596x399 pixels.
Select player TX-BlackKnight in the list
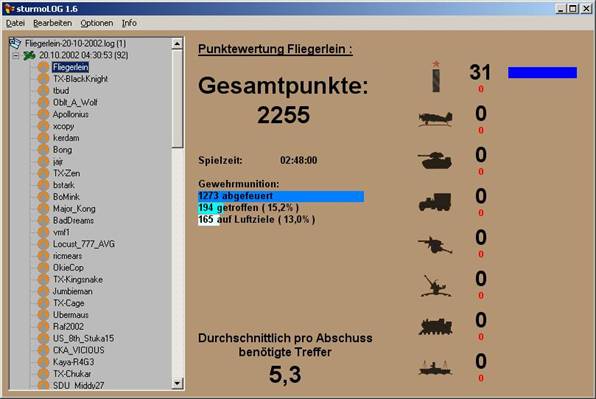tap(80, 79)
